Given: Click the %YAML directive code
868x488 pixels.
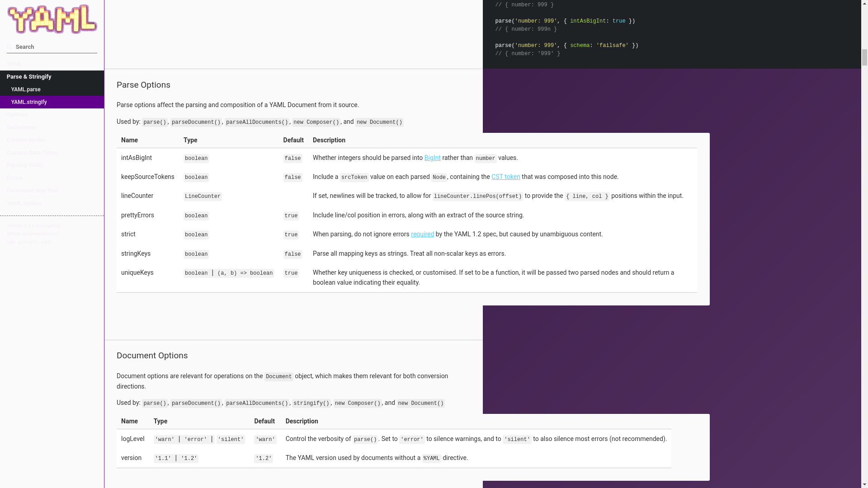Looking at the screenshot, I should tap(431, 458).
